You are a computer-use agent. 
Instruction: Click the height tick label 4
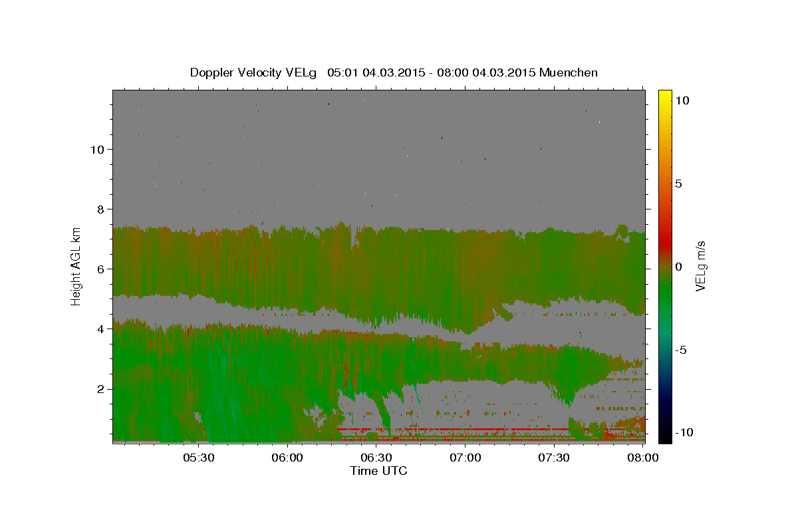(101, 329)
